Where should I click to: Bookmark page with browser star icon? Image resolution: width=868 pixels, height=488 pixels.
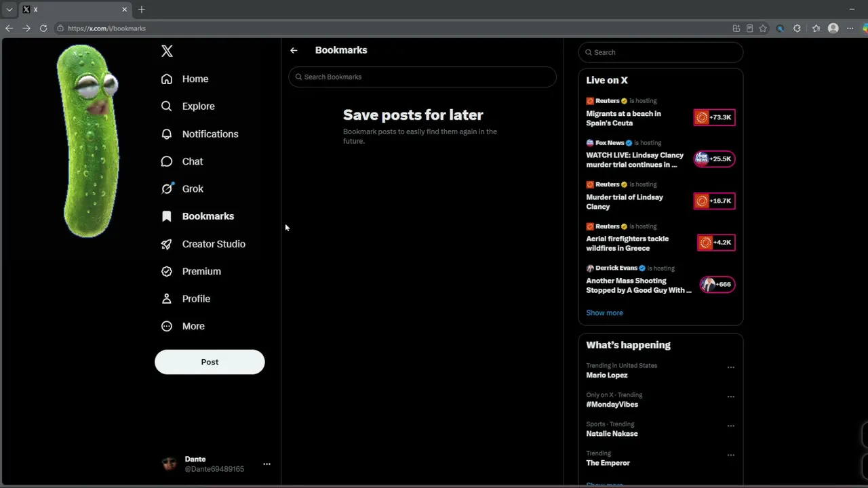[763, 28]
